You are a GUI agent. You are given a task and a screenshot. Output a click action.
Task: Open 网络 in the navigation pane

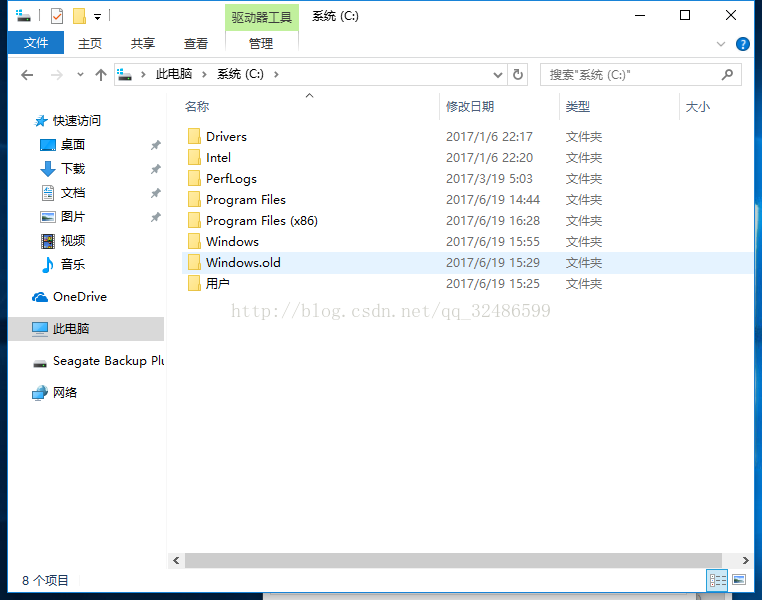pos(64,393)
